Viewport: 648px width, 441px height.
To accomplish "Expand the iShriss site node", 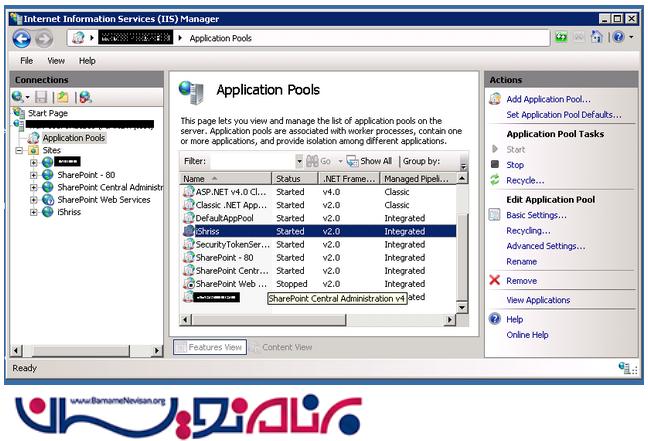I will click(x=34, y=212).
